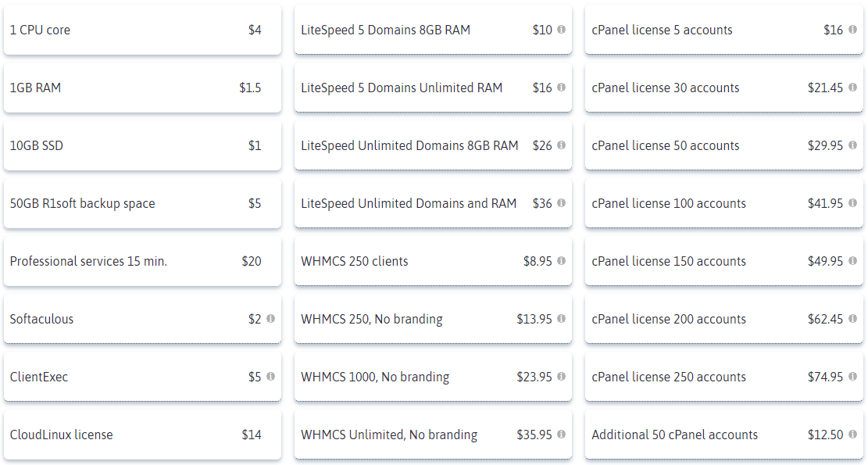Click info icon for cPanel license 100 accounts

click(852, 203)
